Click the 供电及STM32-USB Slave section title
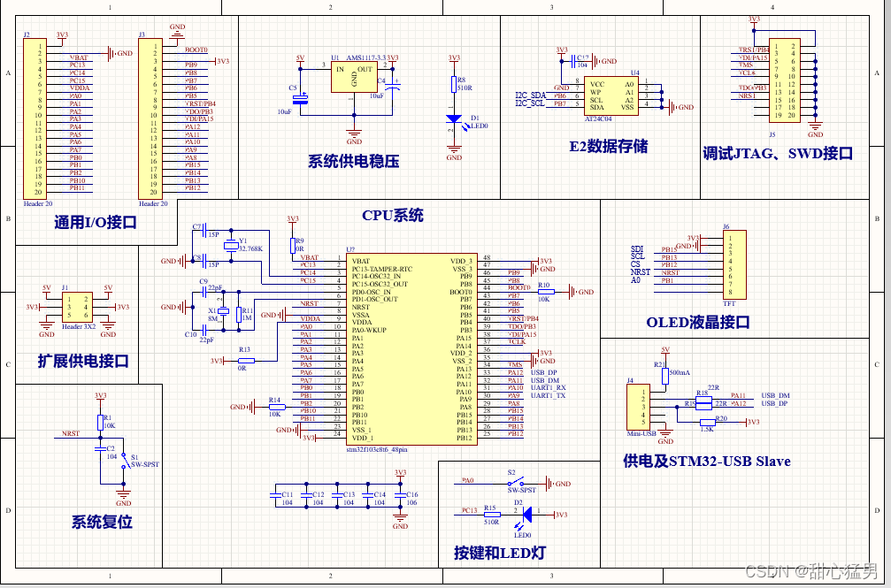Viewport: 891px width, 588px height. tap(707, 461)
